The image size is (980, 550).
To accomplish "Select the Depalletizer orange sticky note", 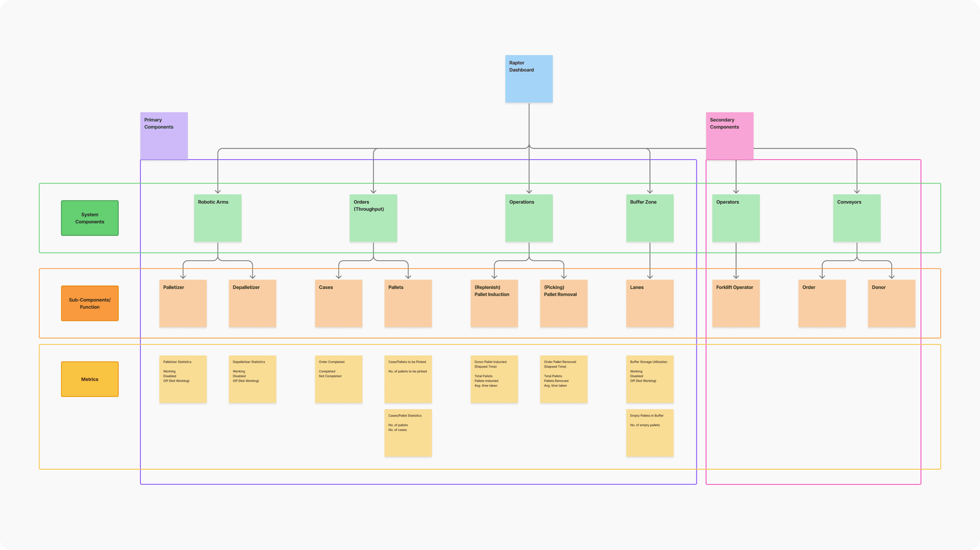I will point(252,303).
